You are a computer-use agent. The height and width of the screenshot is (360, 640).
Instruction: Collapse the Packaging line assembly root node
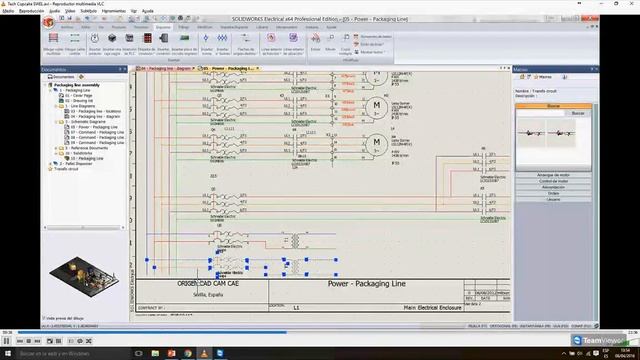tap(45, 85)
